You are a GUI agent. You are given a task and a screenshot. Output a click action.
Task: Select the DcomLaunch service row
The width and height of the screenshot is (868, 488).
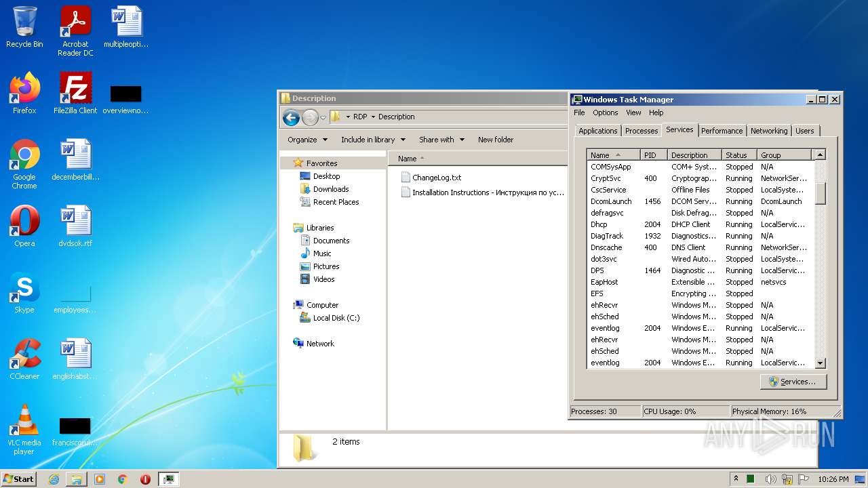700,201
